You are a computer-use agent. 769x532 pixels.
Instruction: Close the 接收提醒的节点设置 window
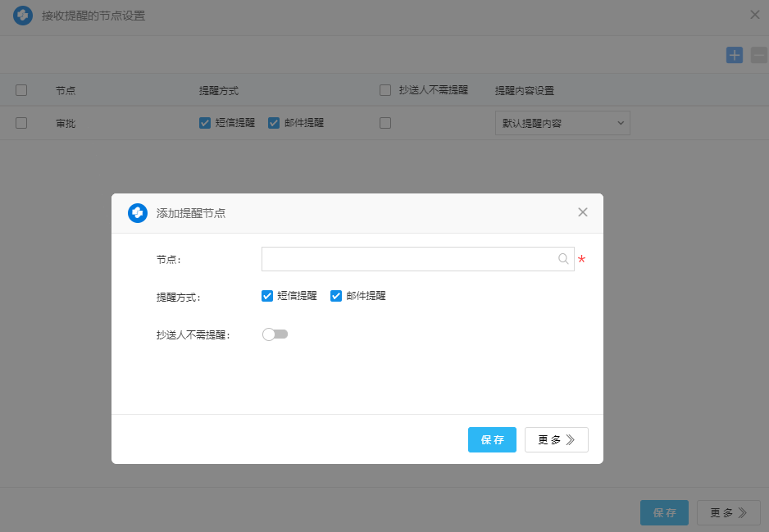pos(755,14)
